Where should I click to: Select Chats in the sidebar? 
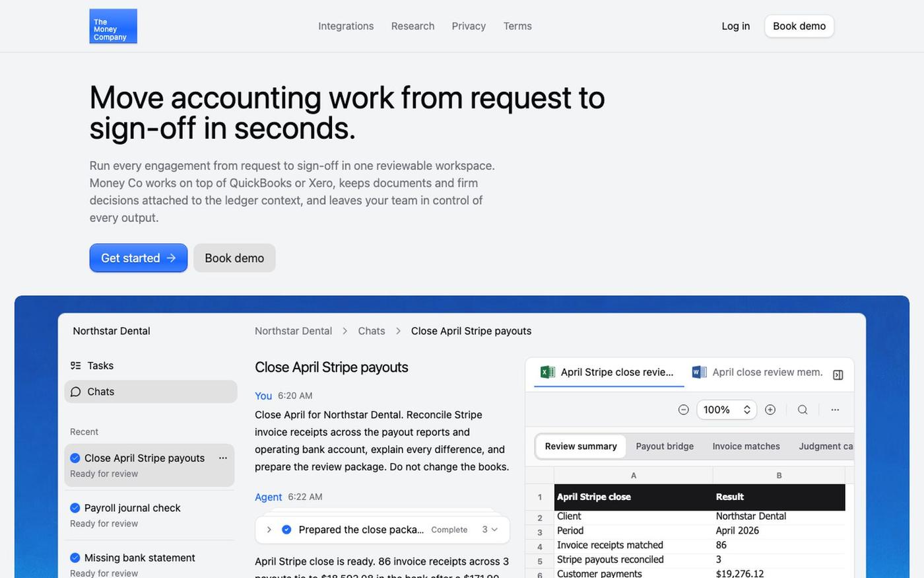click(x=150, y=392)
